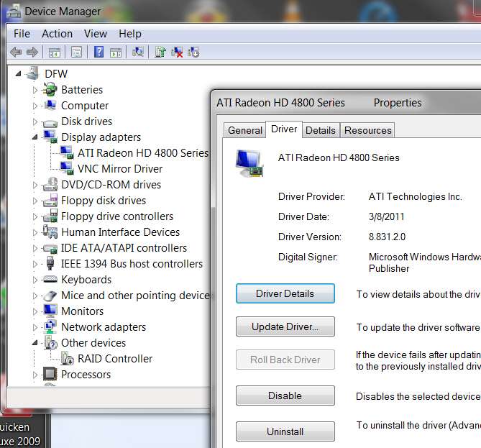Expand the Network adapters node
This screenshot has height=448, width=481.
point(35,327)
